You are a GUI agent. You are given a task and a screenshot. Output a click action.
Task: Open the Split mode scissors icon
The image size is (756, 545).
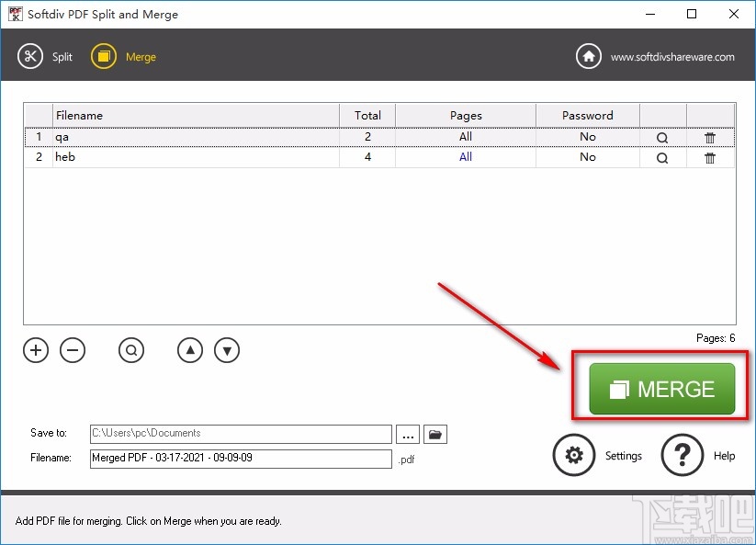coord(30,56)
